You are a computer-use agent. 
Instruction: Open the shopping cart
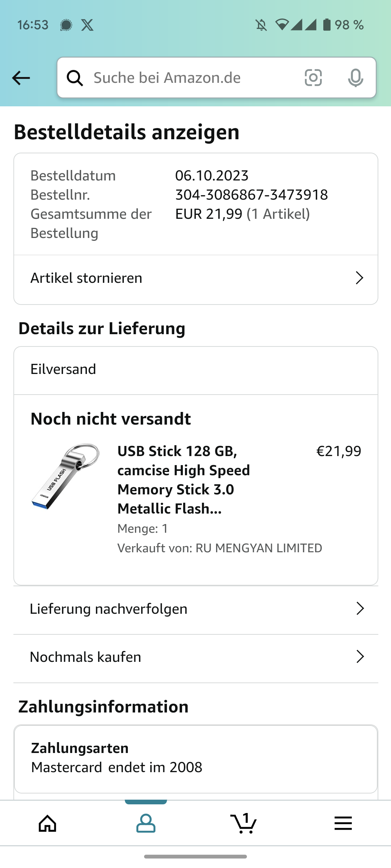pyautogui.click(x=244, y=824)
